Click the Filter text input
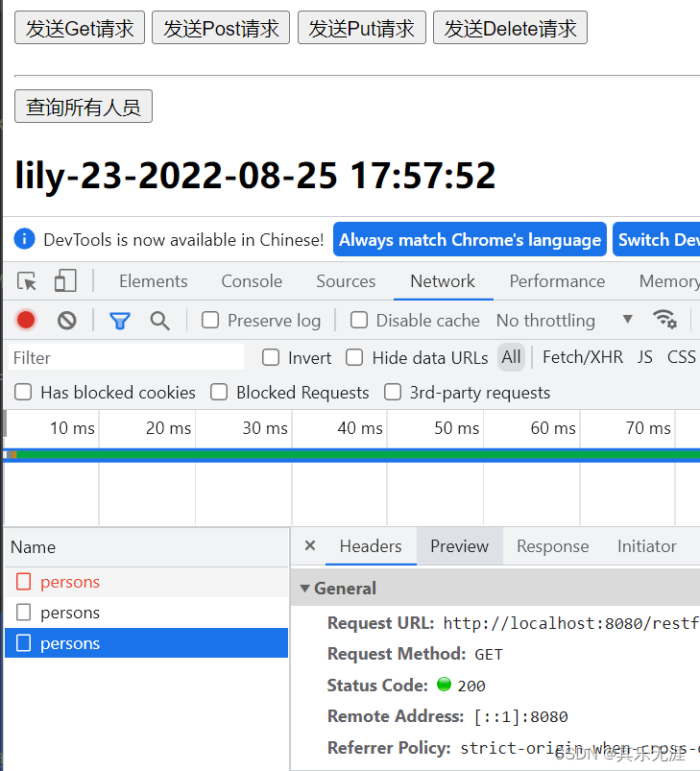700x771 pixels. click(x=127, y=357)
